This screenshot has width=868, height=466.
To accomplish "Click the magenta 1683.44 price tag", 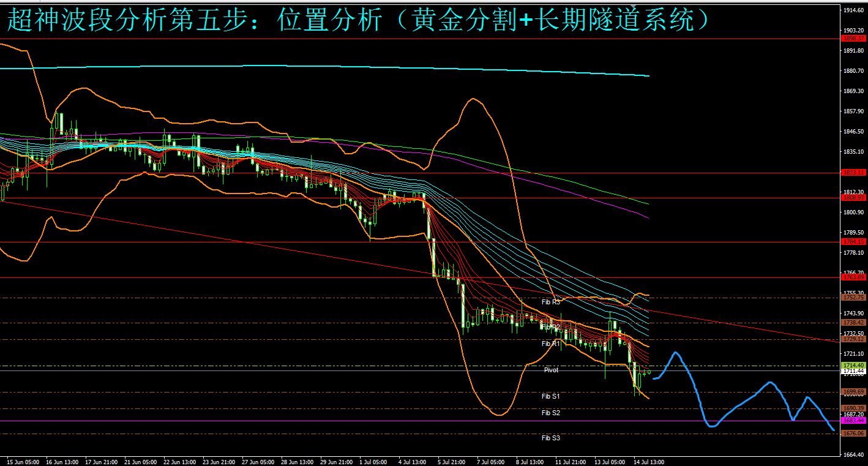I will point(853,421).
